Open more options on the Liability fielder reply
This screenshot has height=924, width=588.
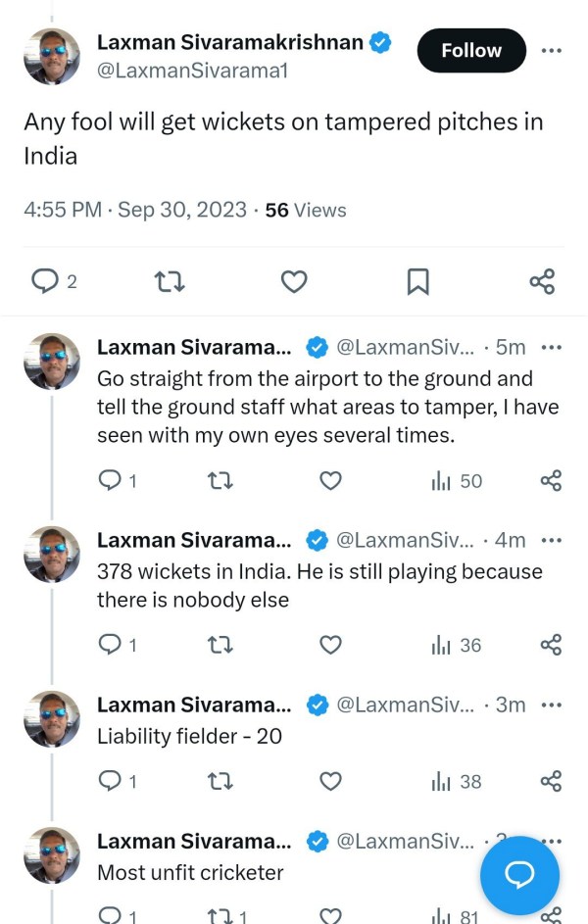[x=552, y=705]
